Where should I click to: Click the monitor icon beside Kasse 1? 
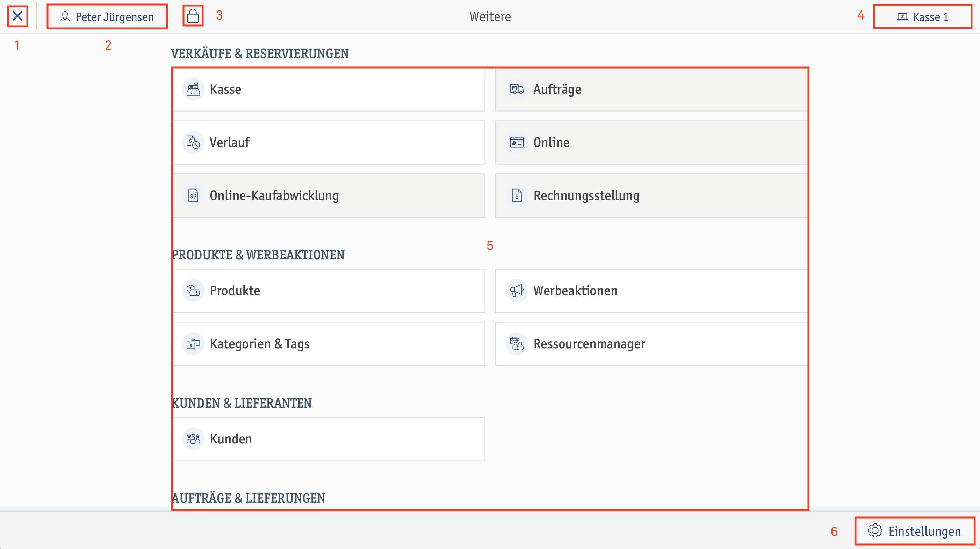tap(902, 17)
